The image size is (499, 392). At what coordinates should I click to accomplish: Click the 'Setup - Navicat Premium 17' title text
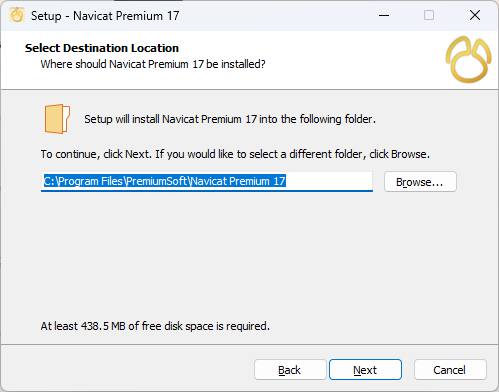[105, 16]
